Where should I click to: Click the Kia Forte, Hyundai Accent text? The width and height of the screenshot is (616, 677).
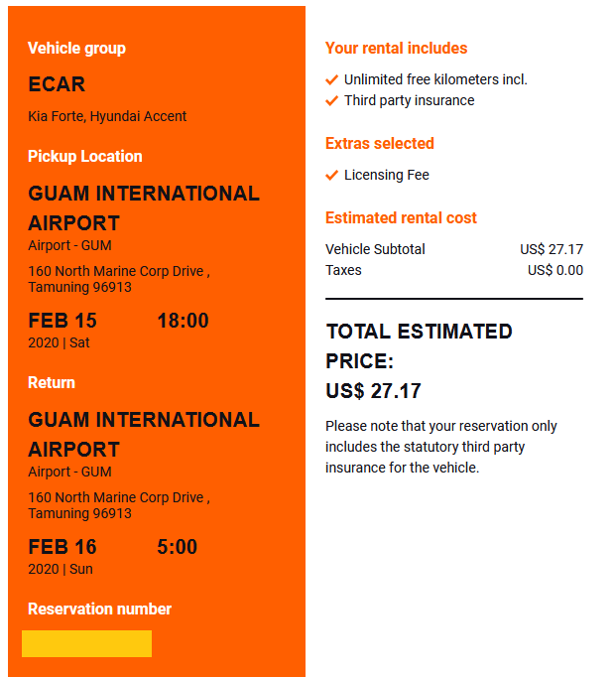click(107, 116)
